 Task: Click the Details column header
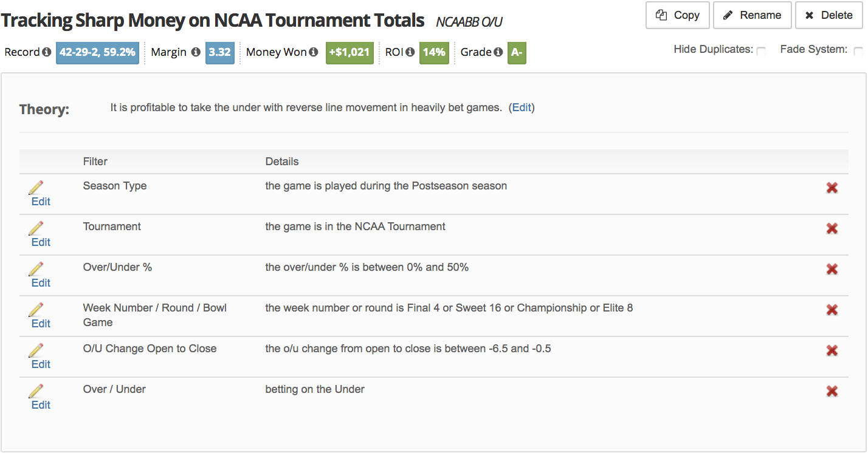point(282,162)
